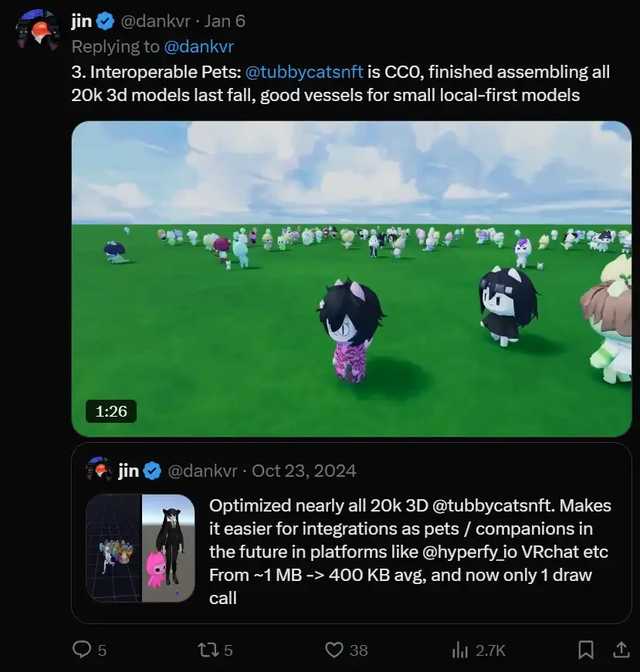
Task: Click the Jan 6 post date
Action: 225,22
